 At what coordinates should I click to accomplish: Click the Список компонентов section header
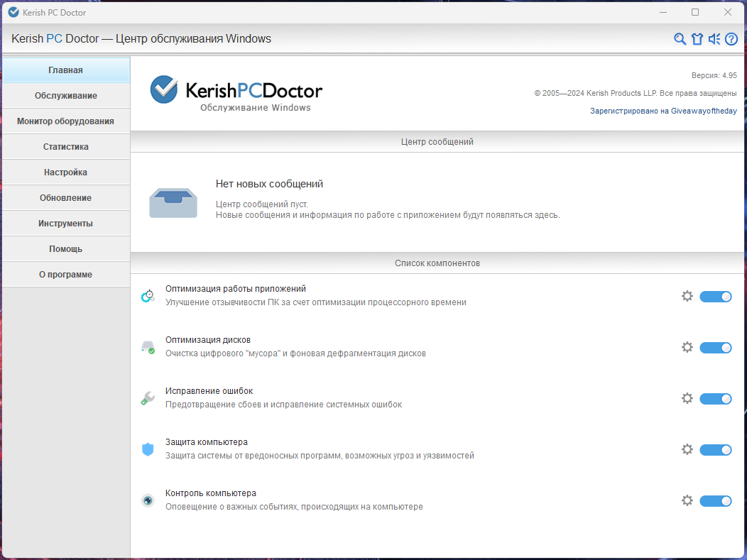click(x=437, y=263)
